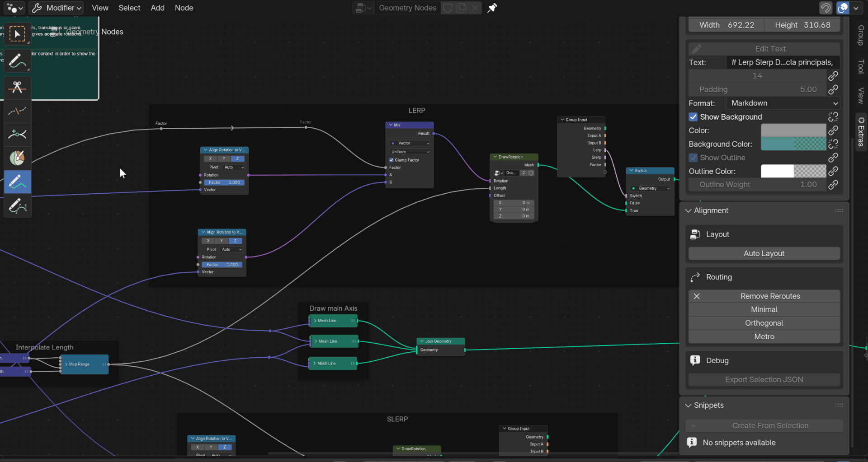Click the pencil icon on Edit Text
Image resolution: width=868 pixels, height=462 pixels.
(697, 49)
